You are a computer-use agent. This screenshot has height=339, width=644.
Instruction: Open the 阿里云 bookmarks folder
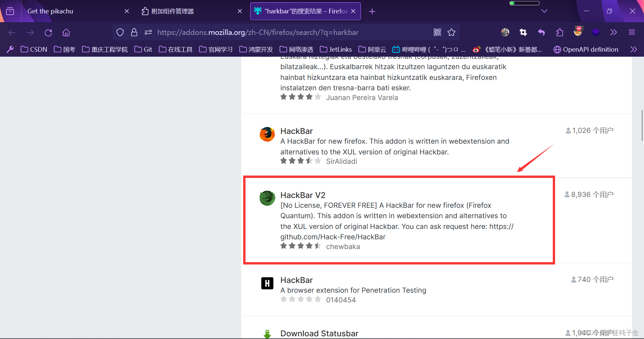tap(372, 49)
